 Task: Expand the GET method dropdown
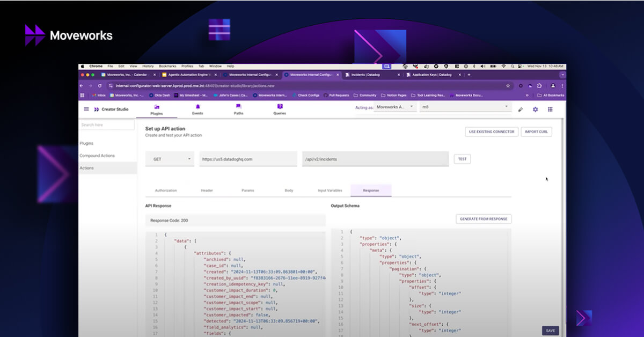170,159
